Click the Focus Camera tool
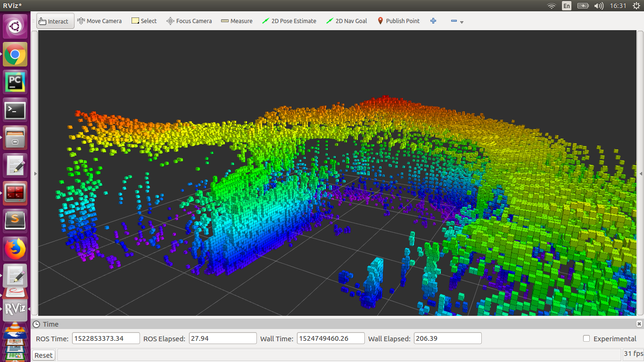The width and height of the screenshot is (644, 362). 189,21
